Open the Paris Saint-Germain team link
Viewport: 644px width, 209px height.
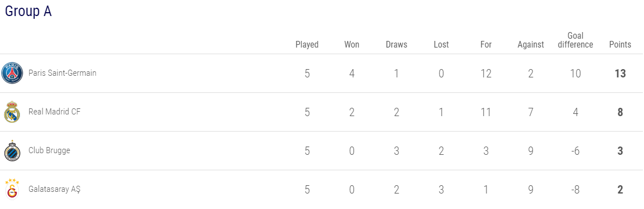tap(62, 73)
